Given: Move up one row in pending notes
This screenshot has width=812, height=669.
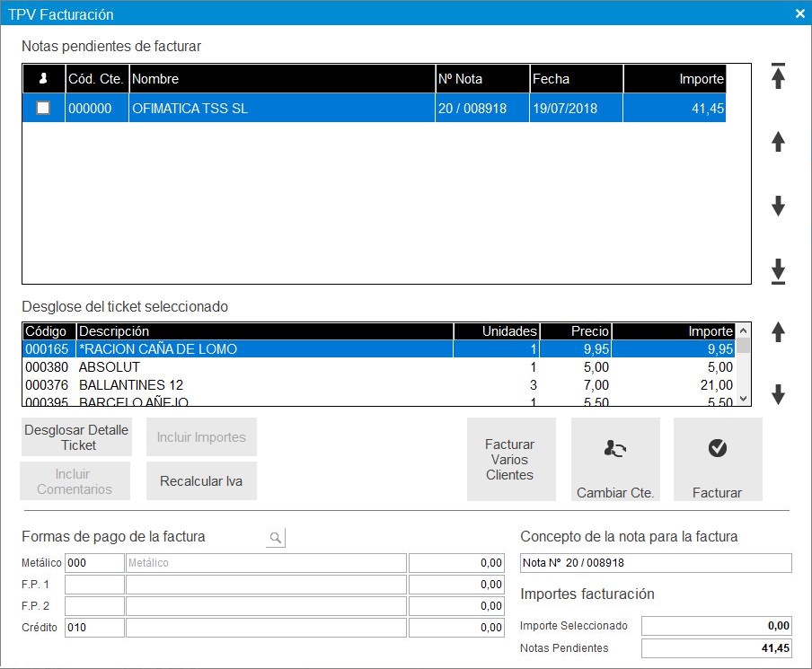Looking at the screenshot, I should click(778, 141).
